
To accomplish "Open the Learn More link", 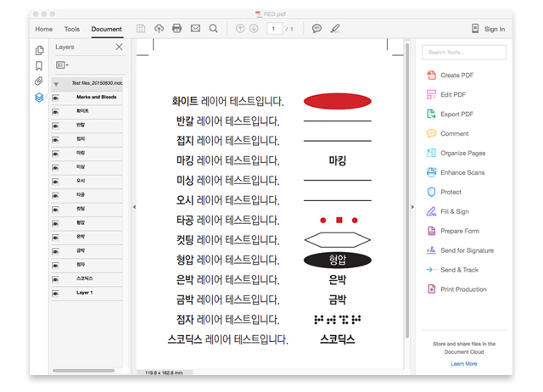I will tap(464, 364).
